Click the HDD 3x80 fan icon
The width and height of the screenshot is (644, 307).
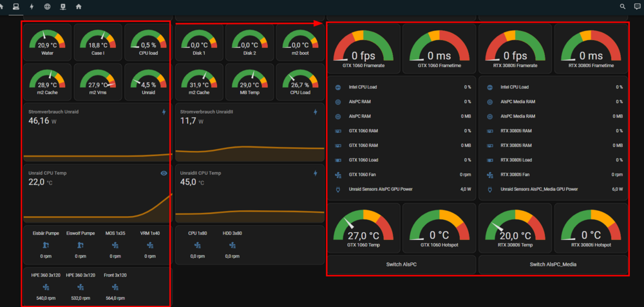coord(232,245)
